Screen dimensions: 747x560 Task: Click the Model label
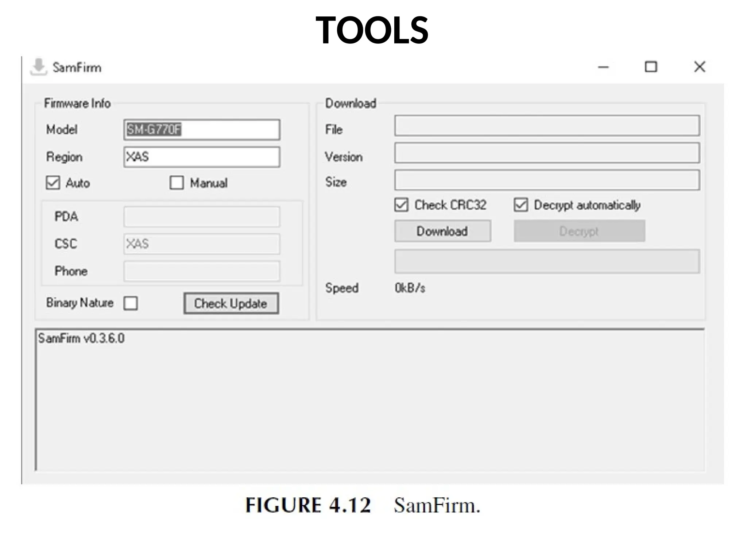click(62, 129)
